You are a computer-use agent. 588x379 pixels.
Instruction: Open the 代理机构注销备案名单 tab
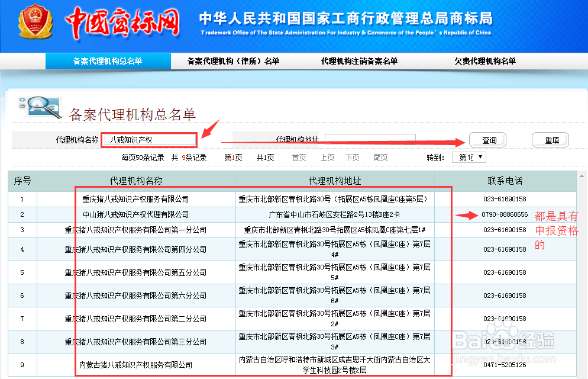click(x=359, y=61)
